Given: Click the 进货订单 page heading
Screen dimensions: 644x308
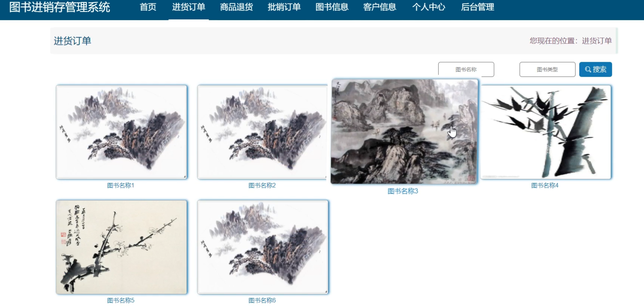Looking at the screenshot, I should click(x=72, y=41).
